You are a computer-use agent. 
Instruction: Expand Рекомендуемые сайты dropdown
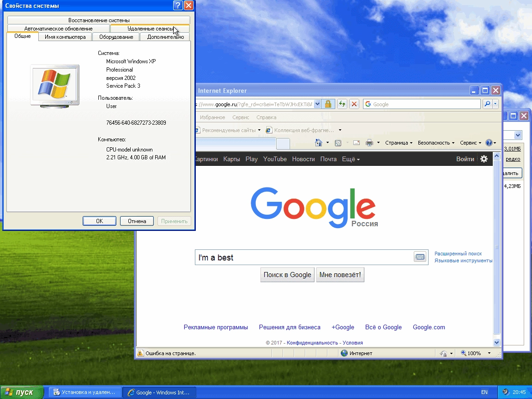pos(259,130)
